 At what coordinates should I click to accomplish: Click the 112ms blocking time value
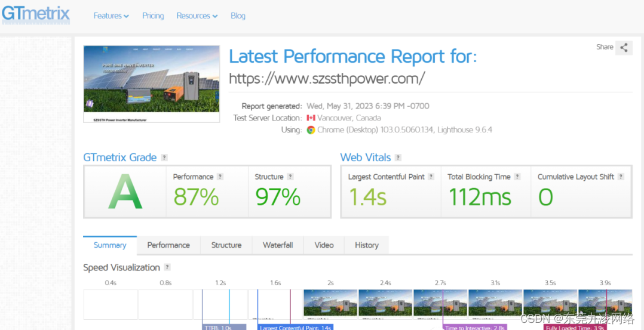[480, 196]
